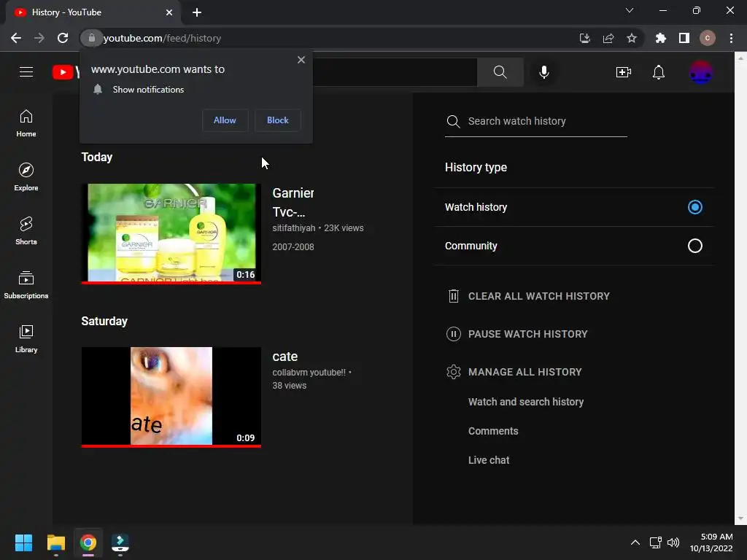This screenshot has width=747, height=560.
Task: Select the Watch history radio button
Action: (x=694, y=207)
